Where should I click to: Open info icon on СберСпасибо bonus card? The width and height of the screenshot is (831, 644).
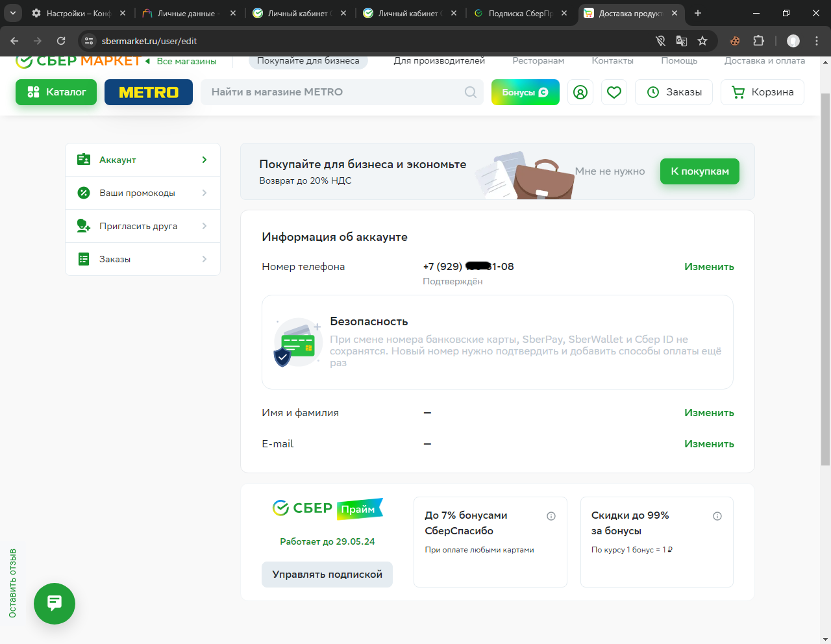click(551, 516)
